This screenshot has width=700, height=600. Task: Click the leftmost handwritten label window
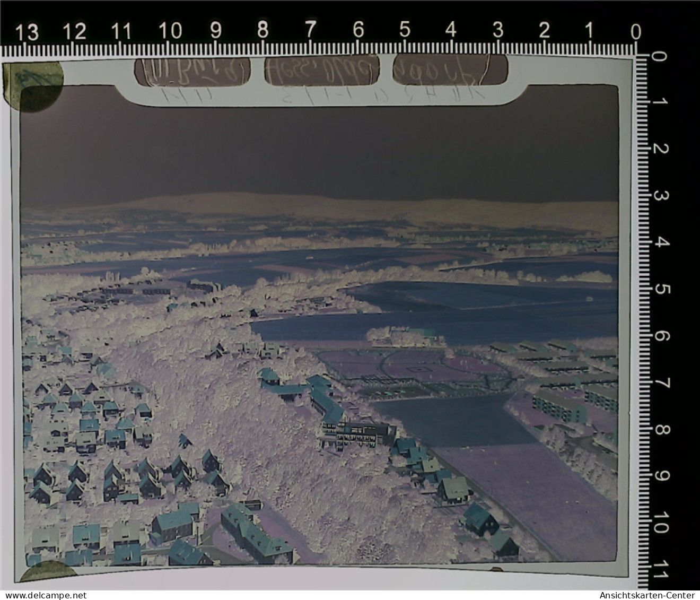(x=192, y=71)
